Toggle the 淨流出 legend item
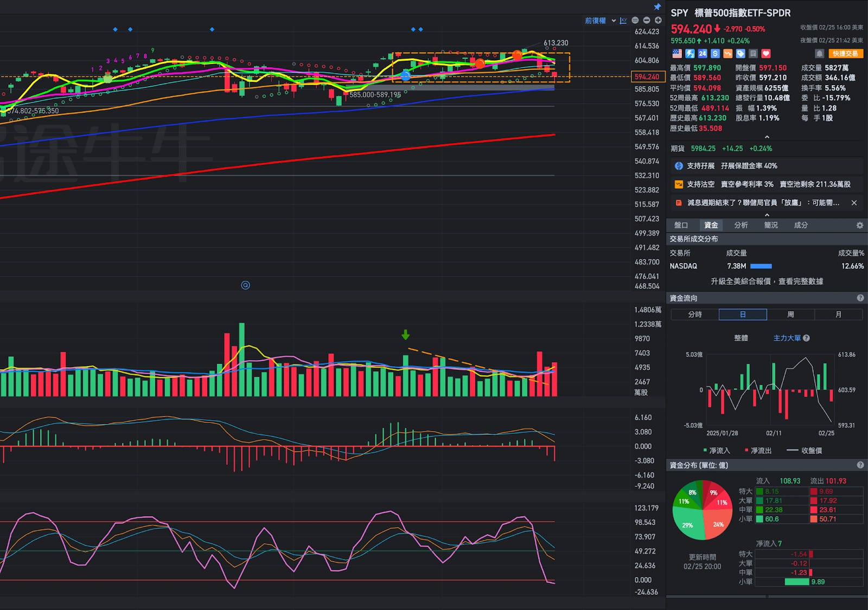 pos(758,451)
